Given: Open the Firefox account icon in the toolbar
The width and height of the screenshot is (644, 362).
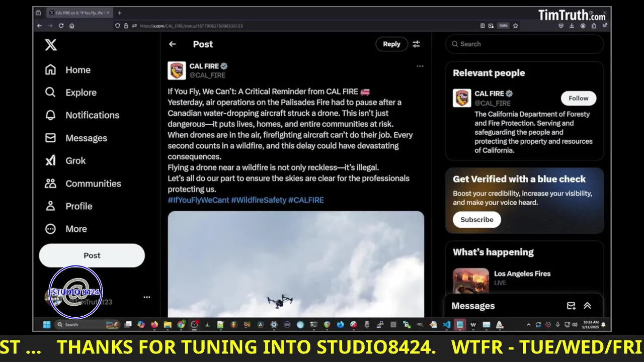Looking at the screenshot, I should [x=583, y=26].
